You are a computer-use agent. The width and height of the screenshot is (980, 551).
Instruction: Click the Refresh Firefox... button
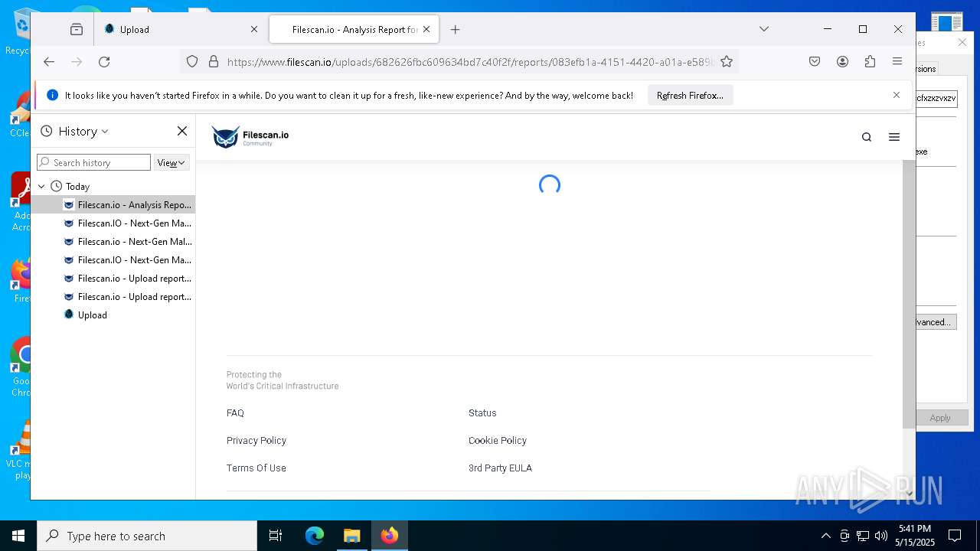coord(690,96)
